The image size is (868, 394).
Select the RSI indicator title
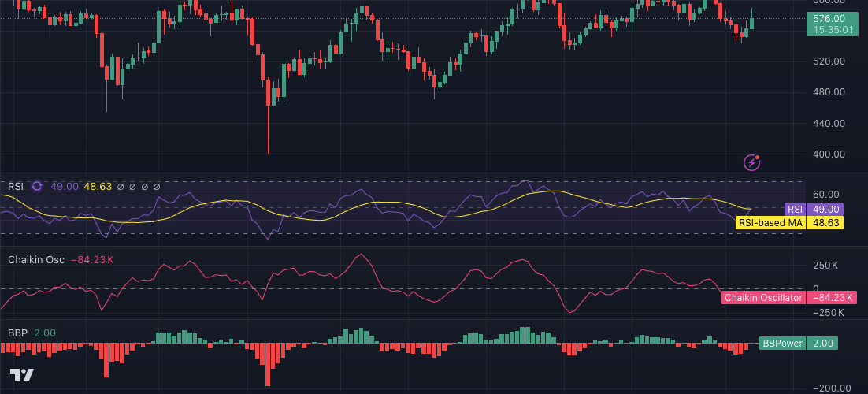16,187
